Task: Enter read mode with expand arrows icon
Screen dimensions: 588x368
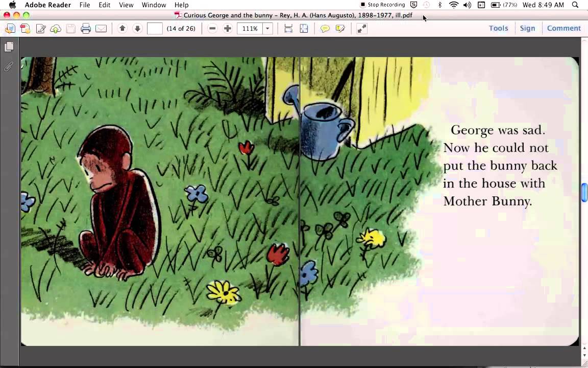Action: point(362,29)
